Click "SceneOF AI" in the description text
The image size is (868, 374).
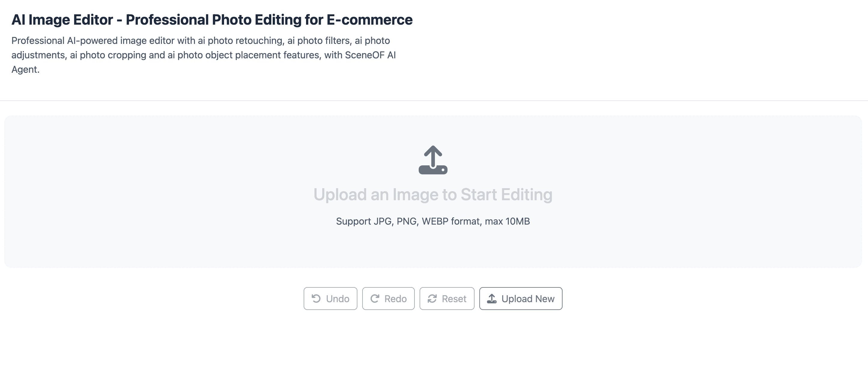(x=370, y=55)
